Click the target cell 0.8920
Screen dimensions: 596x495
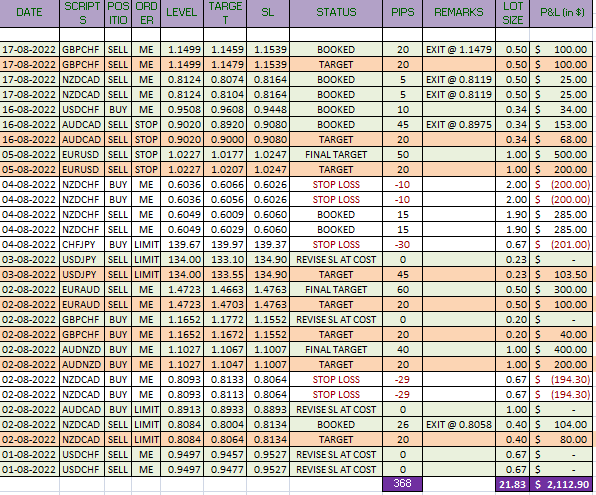[x=225, y=125]
